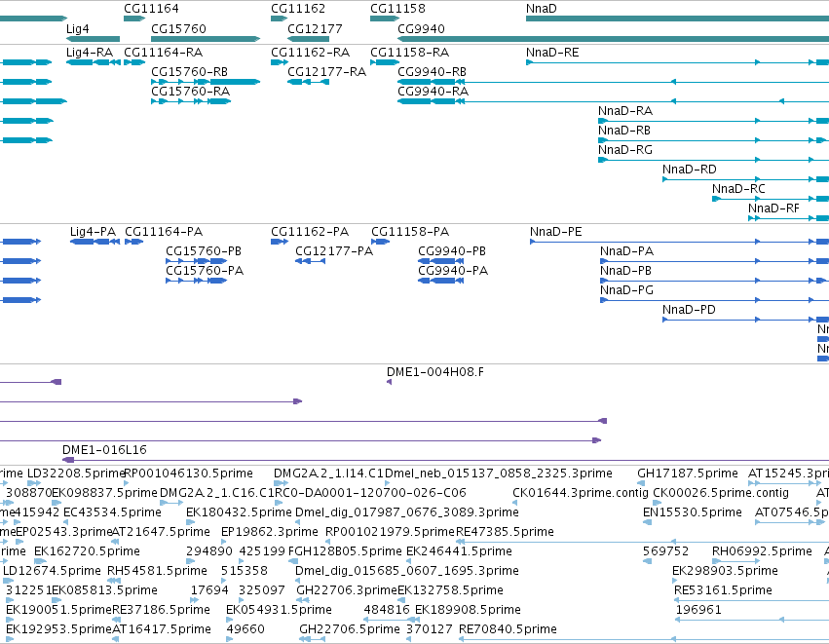Select the NnaD-RB transcript label
829x644 pixels.
tap(624, 131)
